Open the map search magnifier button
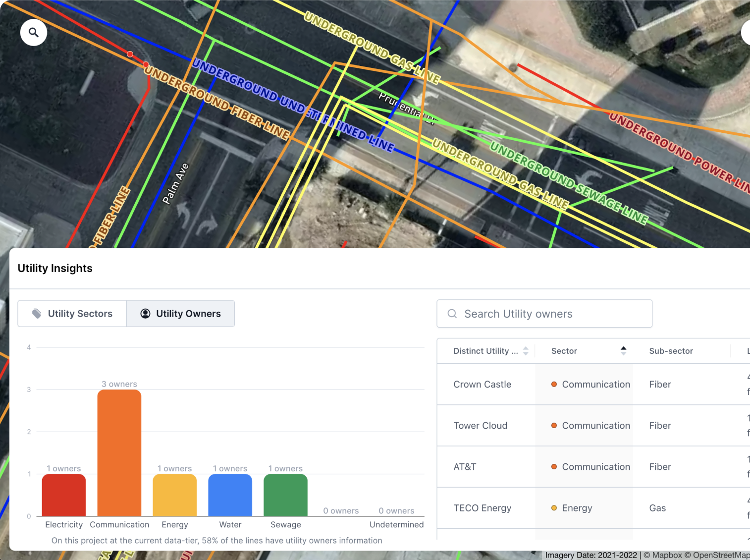 coord(34,33)
